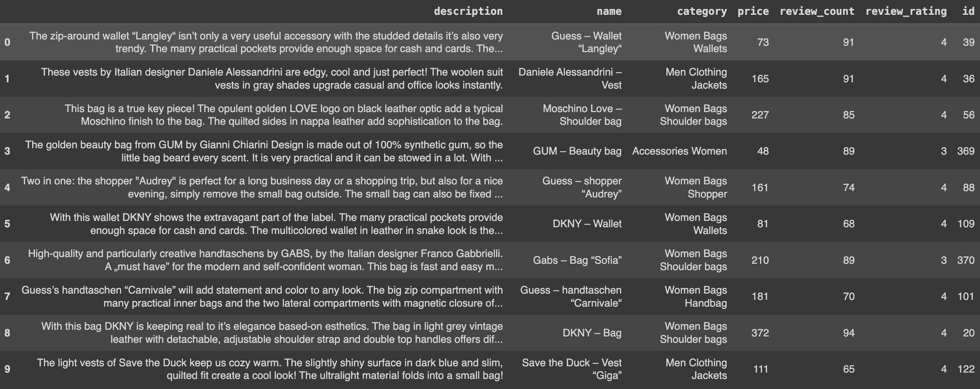Click the Gabs – Bag "Sofia" name cell
Image resolution: width=980 pixels, height=389 pixels.
click(577, 260)
